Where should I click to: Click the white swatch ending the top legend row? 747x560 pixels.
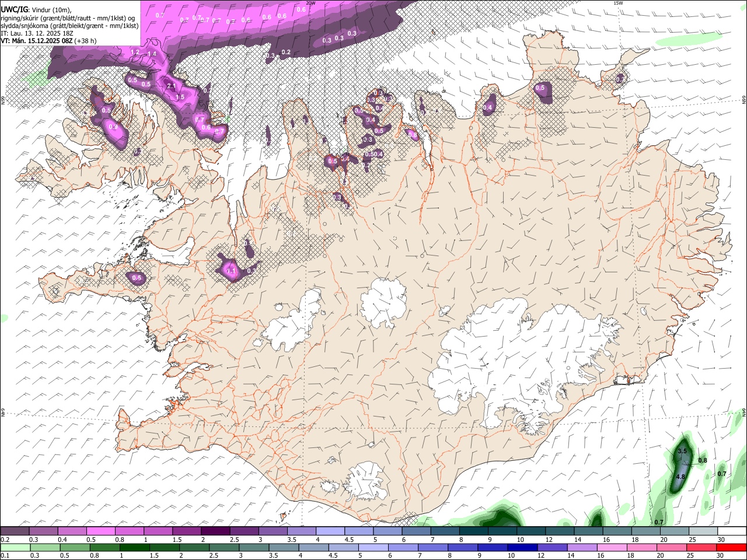pyautogui.click(x=732, y=531)
